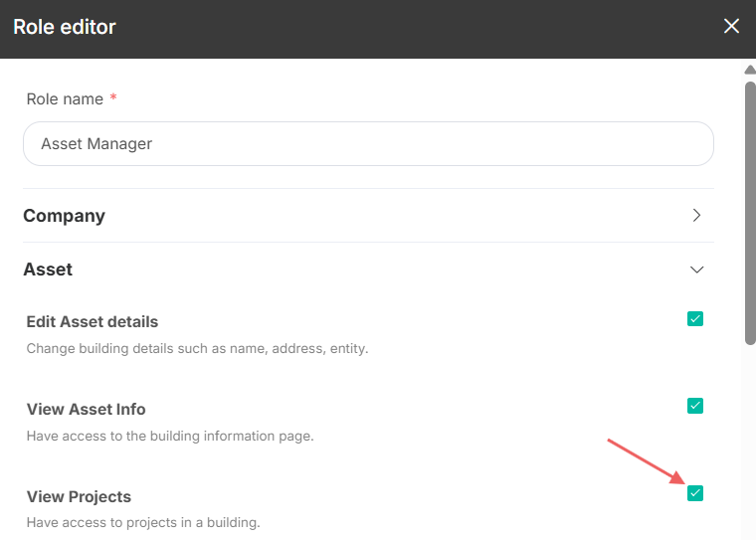The height and width of the screenshot is (540, 756).
Task: Click the View Projects label
Action: click(x=79, y=496)
